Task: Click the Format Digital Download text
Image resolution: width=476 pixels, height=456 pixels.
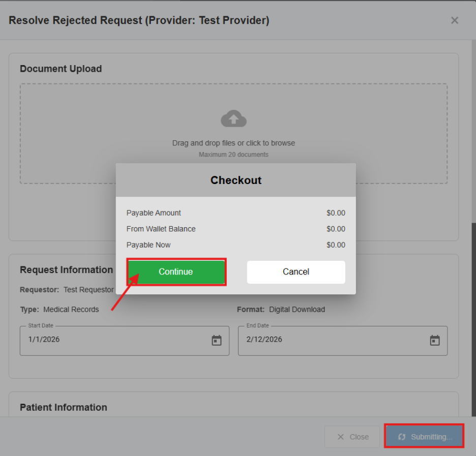Action: [281, 309]
